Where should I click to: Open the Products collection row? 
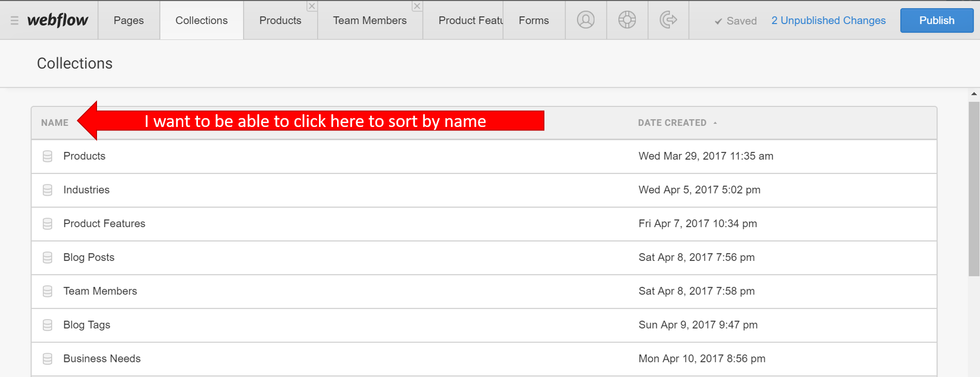[x=484, y=156]
